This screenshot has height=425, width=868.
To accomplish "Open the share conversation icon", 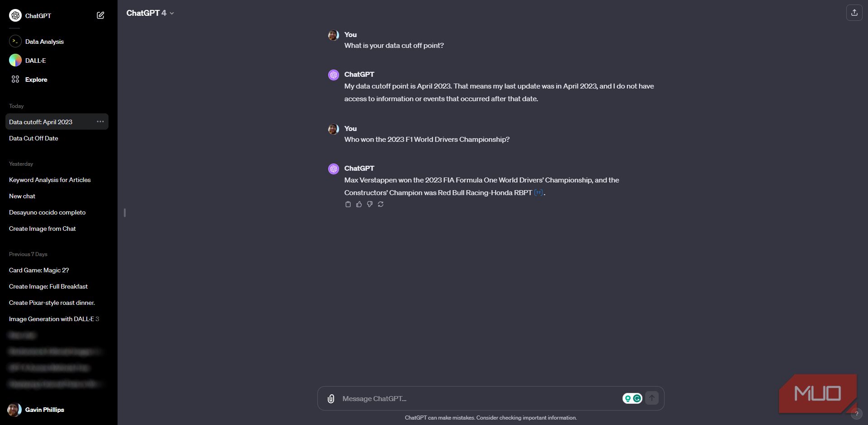I will click(854, 13).
